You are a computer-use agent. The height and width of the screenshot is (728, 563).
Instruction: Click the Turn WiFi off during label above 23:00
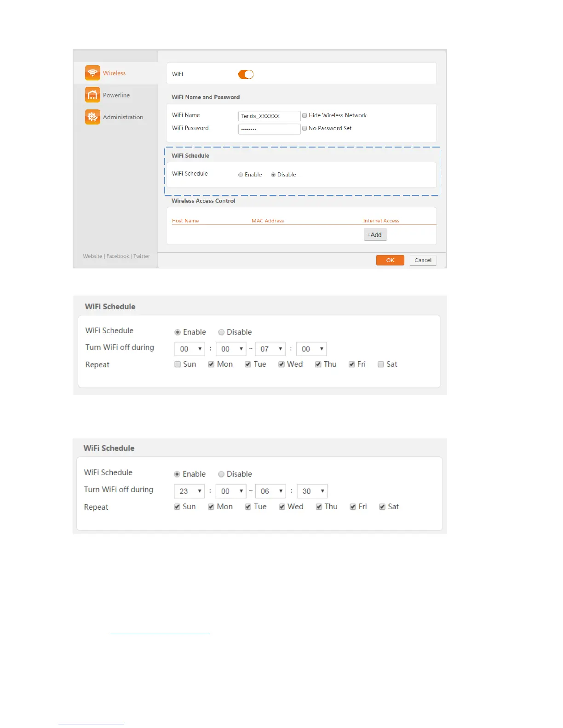coord(119,489)
